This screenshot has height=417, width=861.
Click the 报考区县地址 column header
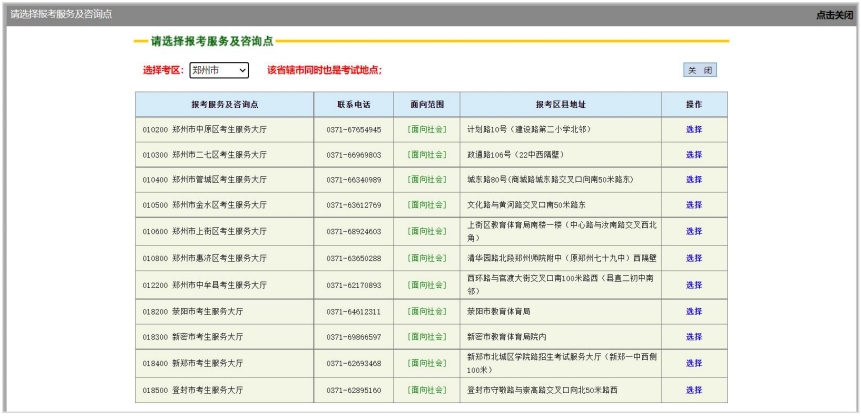(560, 104)
